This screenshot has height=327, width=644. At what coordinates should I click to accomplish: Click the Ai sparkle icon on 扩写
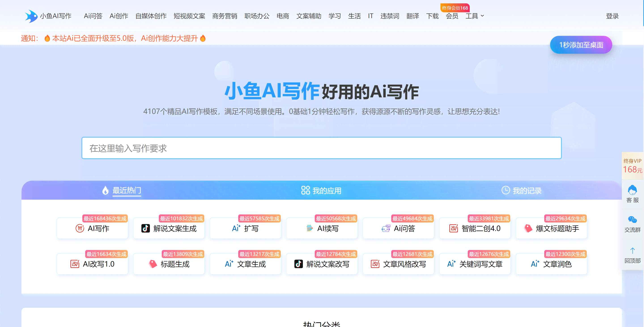click(x=236, y=228)
